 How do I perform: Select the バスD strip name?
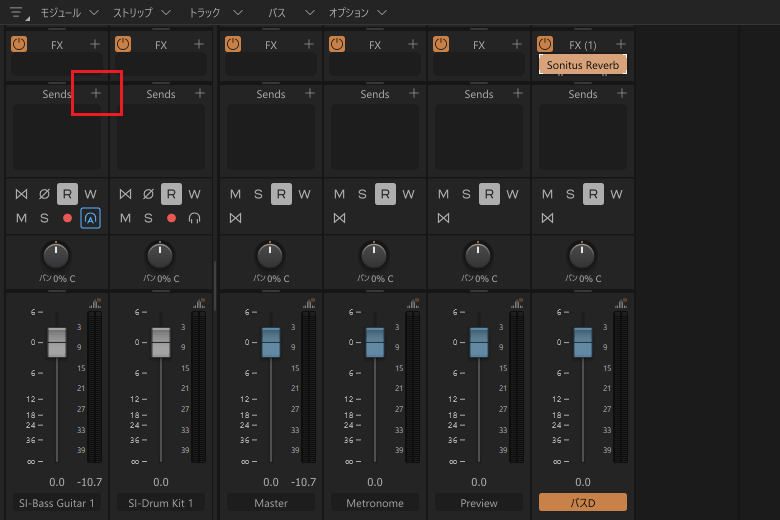click(583, 502)
